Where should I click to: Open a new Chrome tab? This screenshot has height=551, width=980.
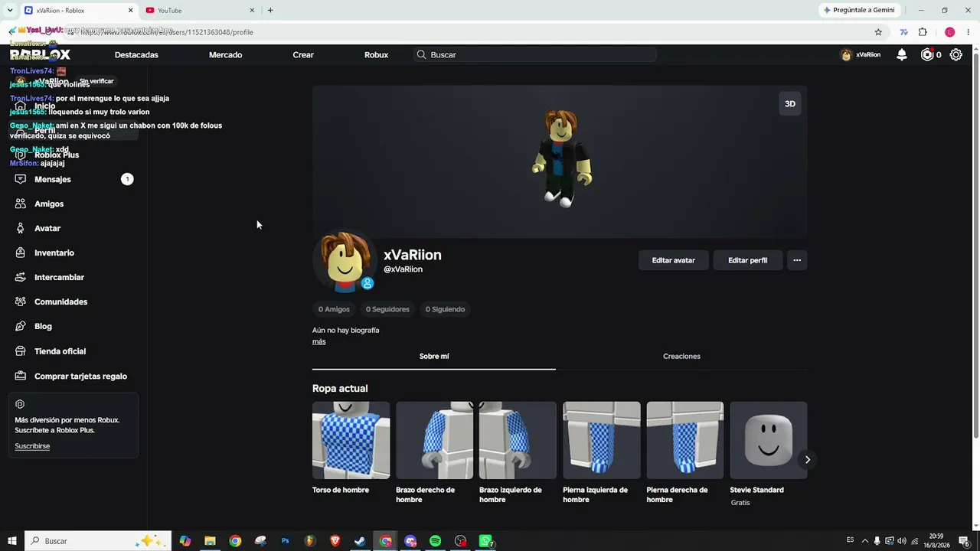pyautogui.click(x=270, y=10)
